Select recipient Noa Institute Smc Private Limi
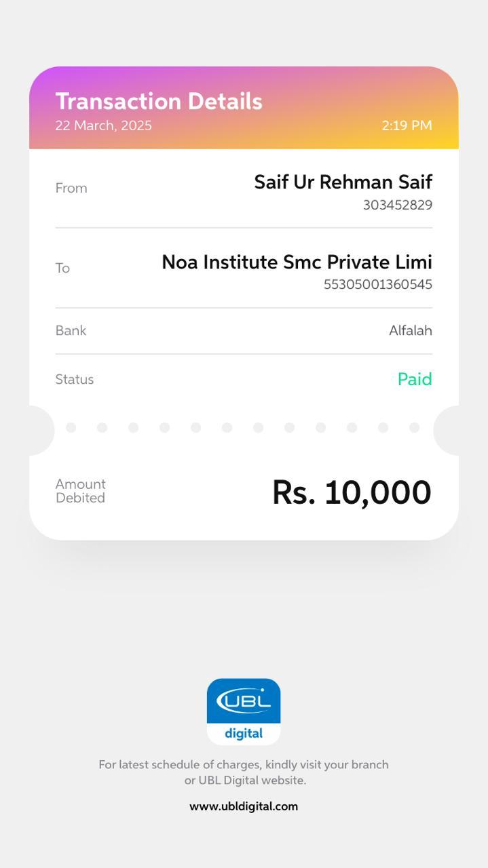 click(297, 262)
